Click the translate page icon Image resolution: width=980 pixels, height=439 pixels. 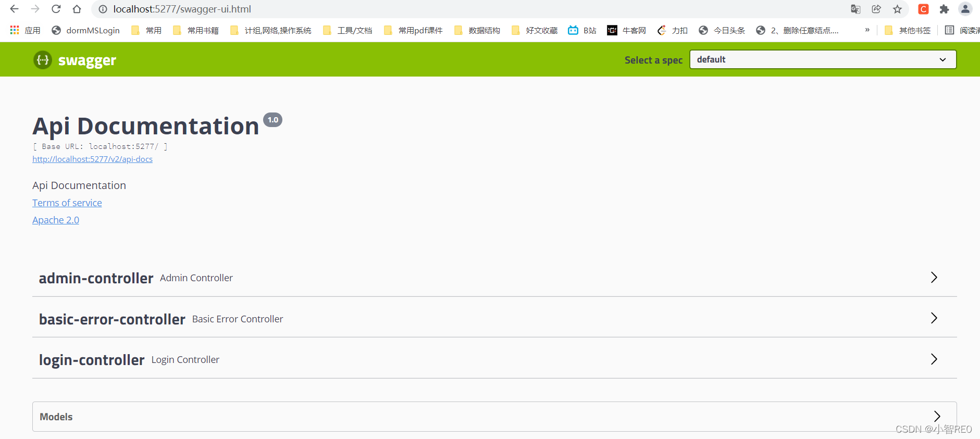(855, 9)
